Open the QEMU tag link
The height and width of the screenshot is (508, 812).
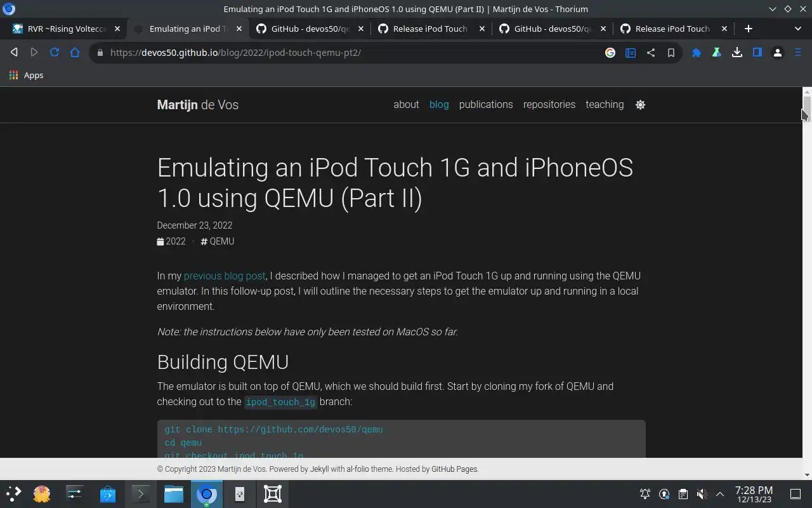[218, 241]
